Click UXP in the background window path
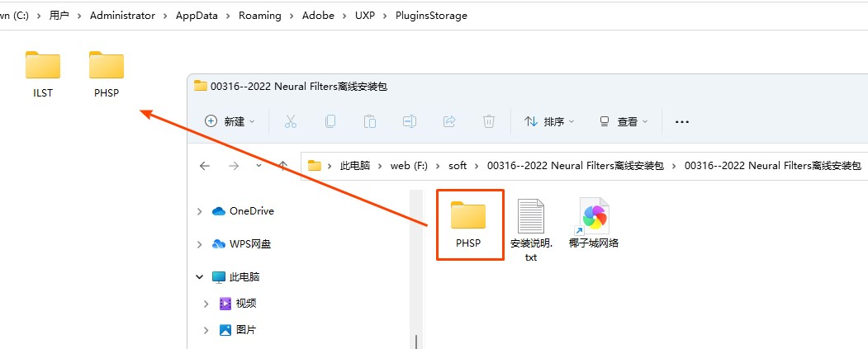 (365, 16)
